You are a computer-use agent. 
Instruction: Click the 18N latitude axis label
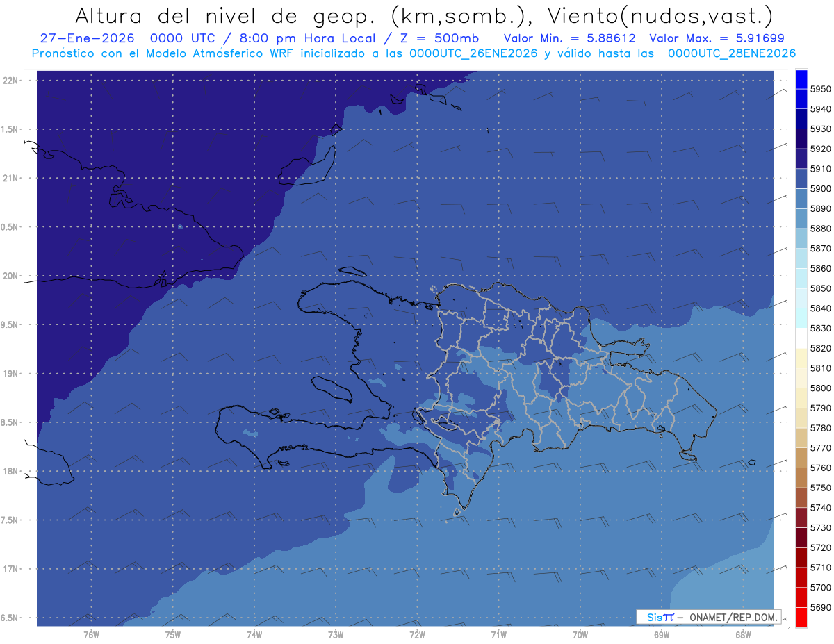12,471
